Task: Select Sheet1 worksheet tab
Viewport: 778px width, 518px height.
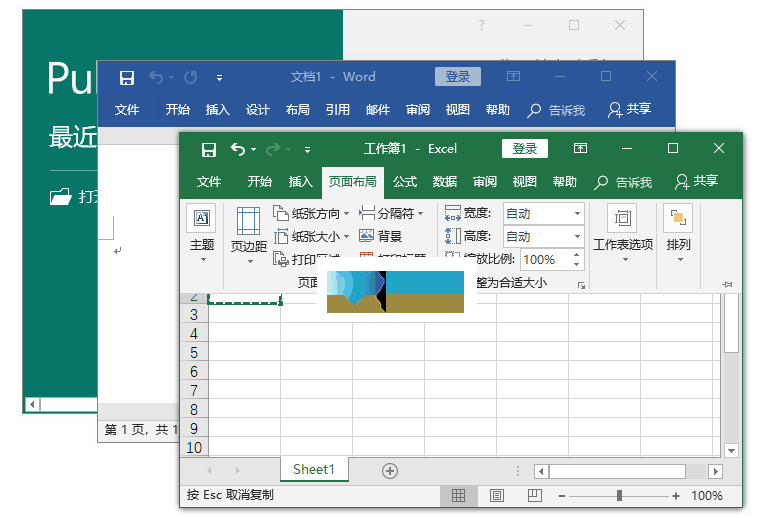Action: tap(314, 469)
